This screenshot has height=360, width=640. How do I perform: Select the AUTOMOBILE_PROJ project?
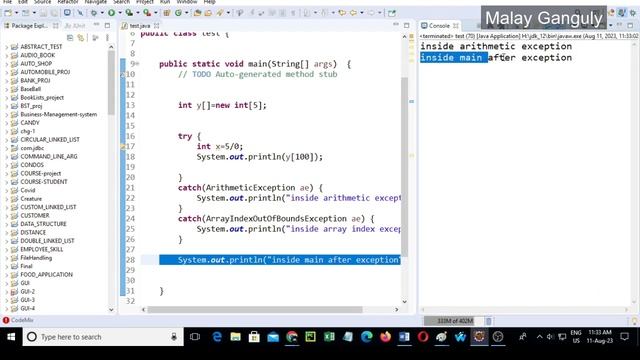pos(45,72)
